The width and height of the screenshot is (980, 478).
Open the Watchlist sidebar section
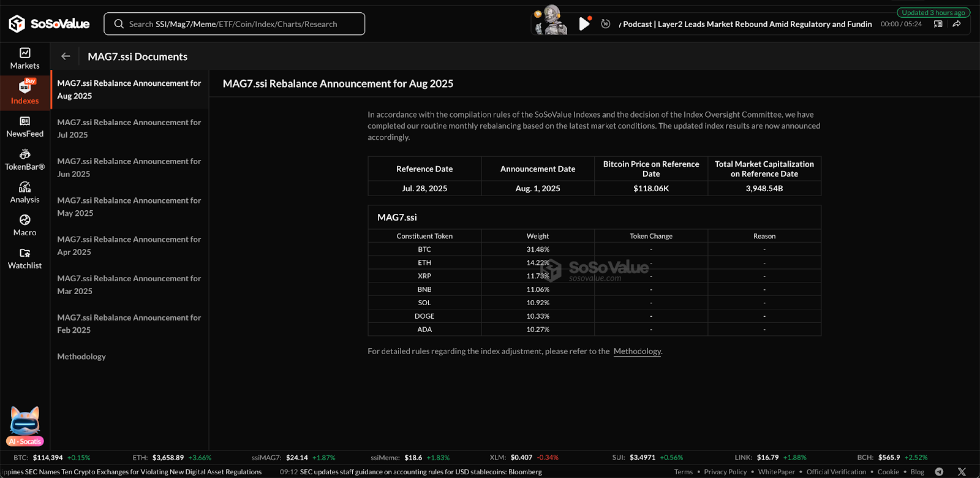click(x=24, y=259)
